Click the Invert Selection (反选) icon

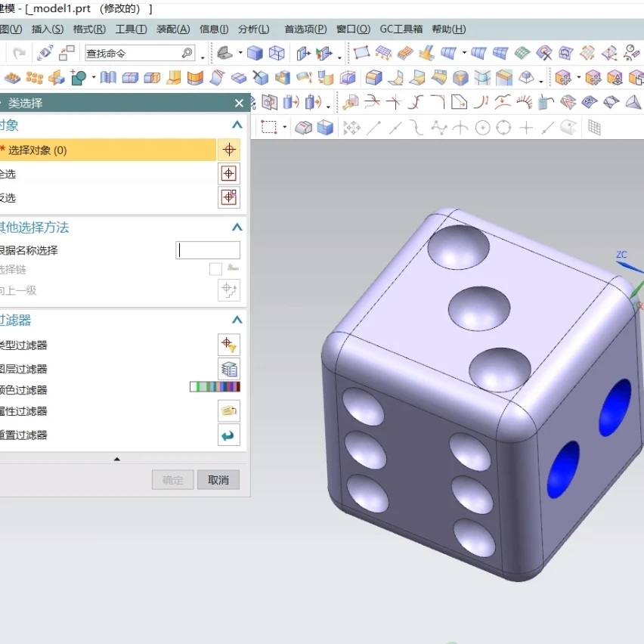[229, 198]
